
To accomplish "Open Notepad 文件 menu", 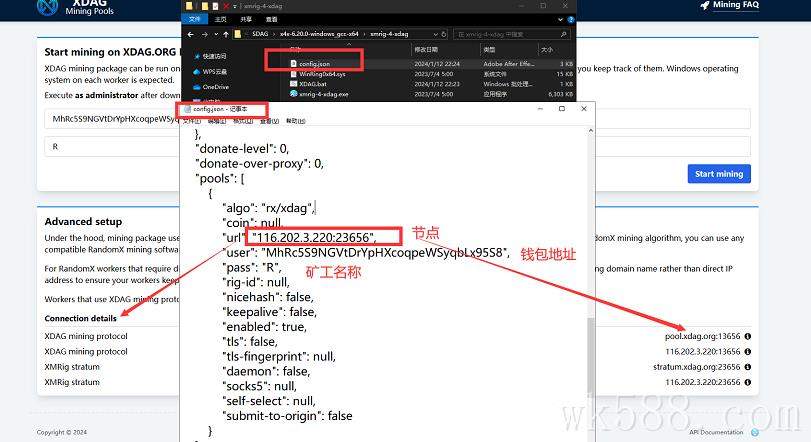I will click(191, 121).
